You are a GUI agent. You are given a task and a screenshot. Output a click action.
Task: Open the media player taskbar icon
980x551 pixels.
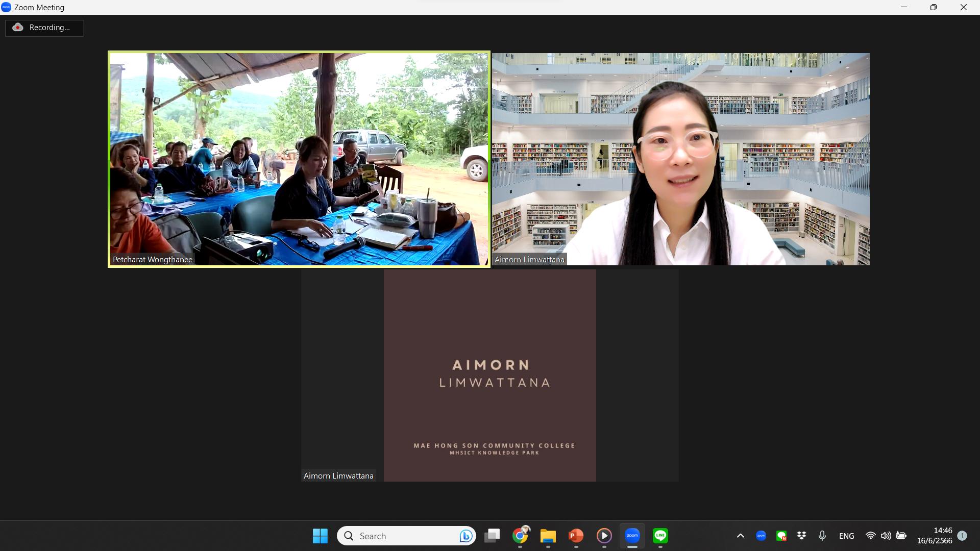click(604, 536)
